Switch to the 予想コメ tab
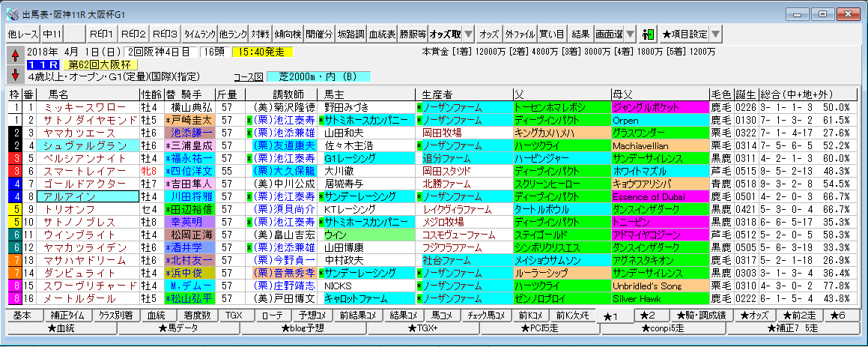The height and width of the screenshot is (347, 868). click(315, 316)
